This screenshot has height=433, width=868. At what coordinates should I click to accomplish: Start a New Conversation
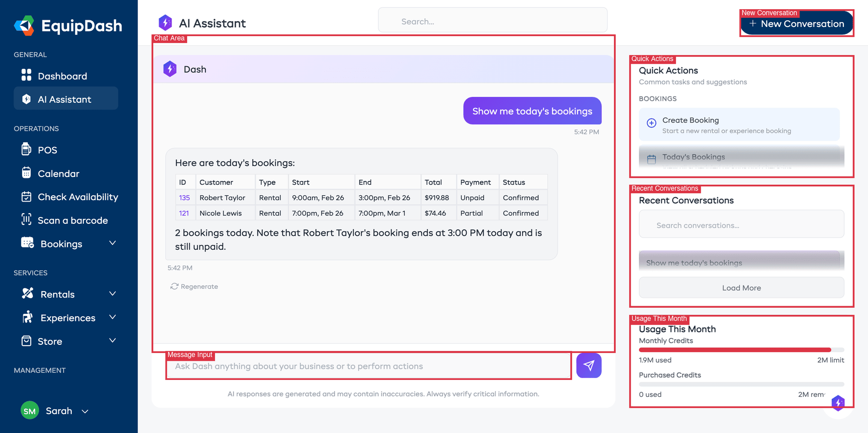[797, 24]
